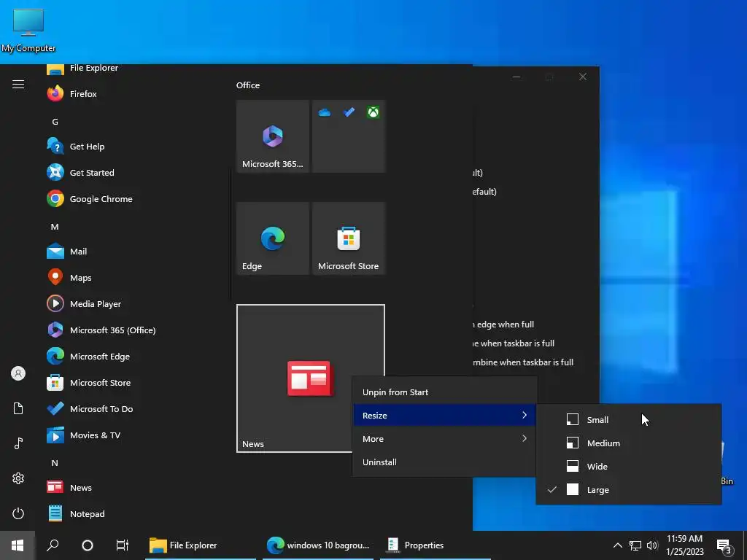Viewport: 747px width, 560px height.
Task: Open the clock showing 11:59 AM
Action: point(684,545)
